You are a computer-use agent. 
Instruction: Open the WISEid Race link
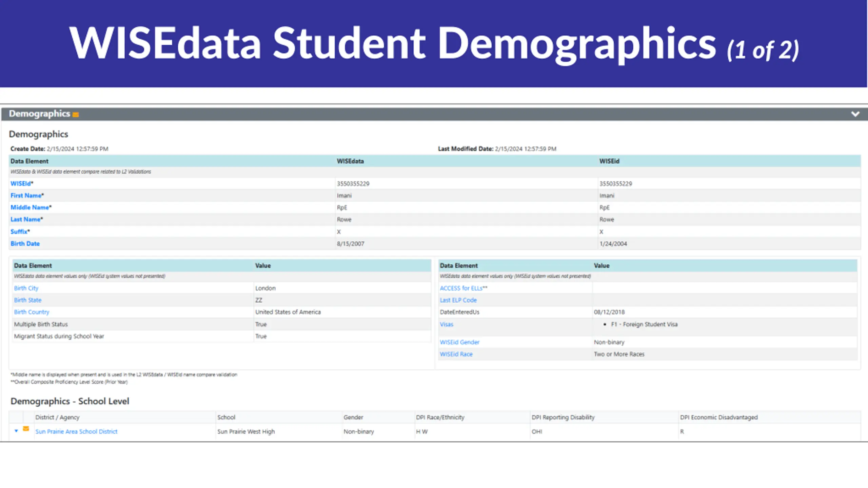(x=456, y=354)
